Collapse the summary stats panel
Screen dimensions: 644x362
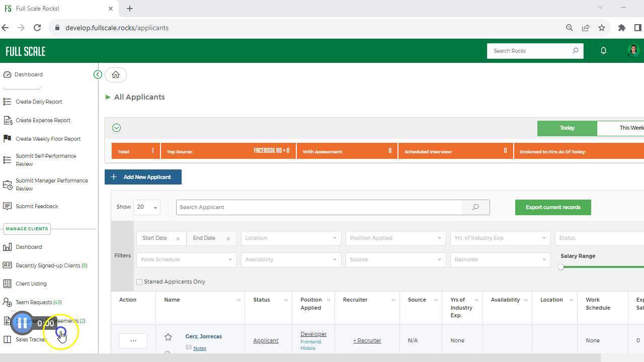tap(116, 127)
